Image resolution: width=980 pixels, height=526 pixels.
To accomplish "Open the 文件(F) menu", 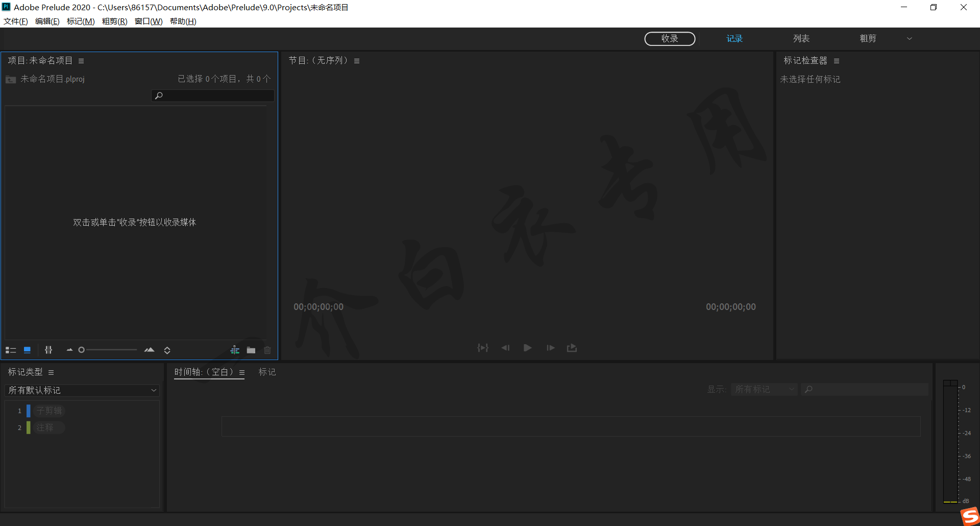I will click(16, 21).
